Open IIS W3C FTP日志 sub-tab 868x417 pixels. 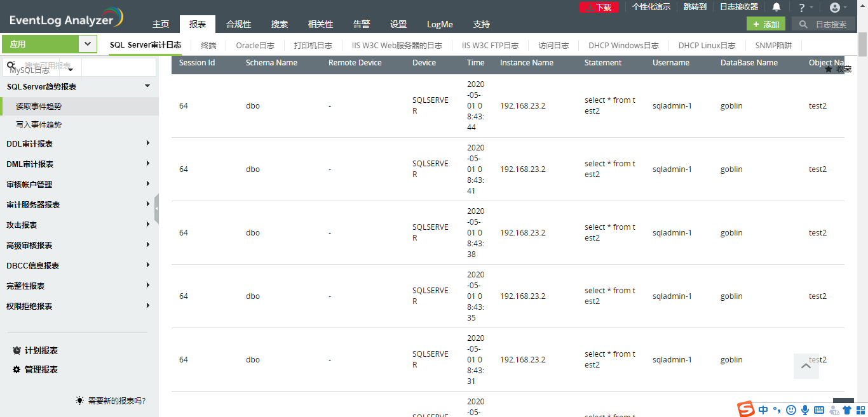pos(491,46)
